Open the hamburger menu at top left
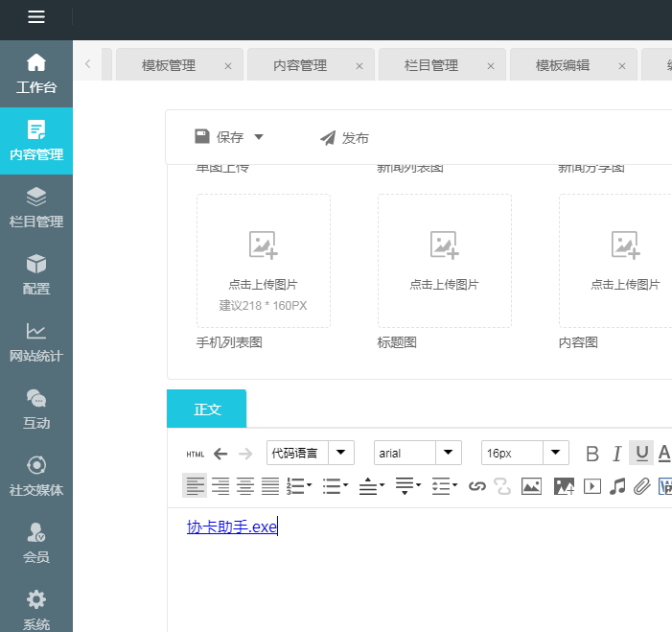This screenshot has height=632, width=672. [x=36, y=17]
